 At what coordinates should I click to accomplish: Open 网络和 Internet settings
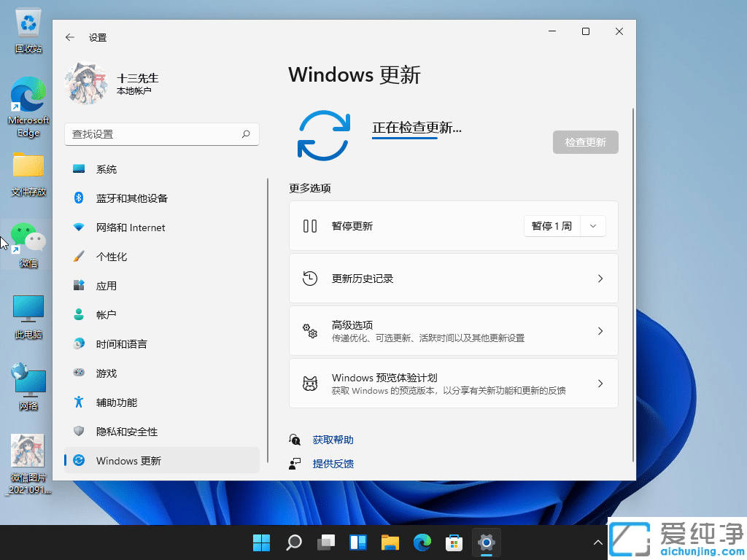tap(131, 227)
